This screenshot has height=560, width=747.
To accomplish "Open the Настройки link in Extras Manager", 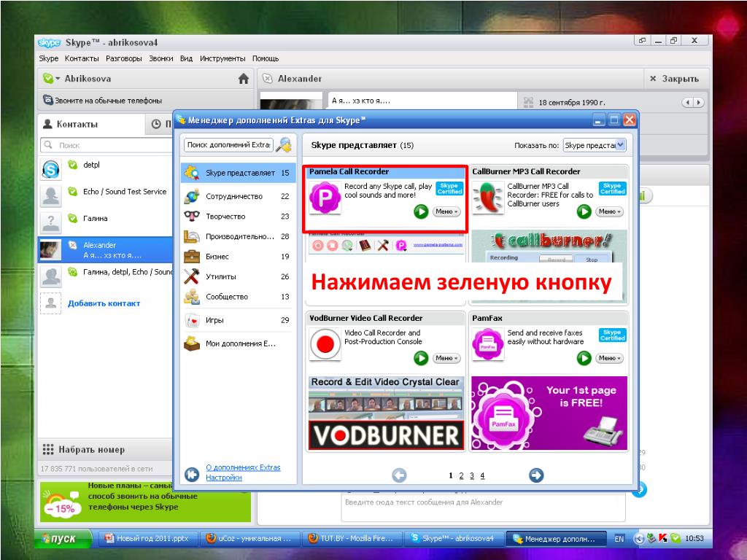I will tap(224, 477).
